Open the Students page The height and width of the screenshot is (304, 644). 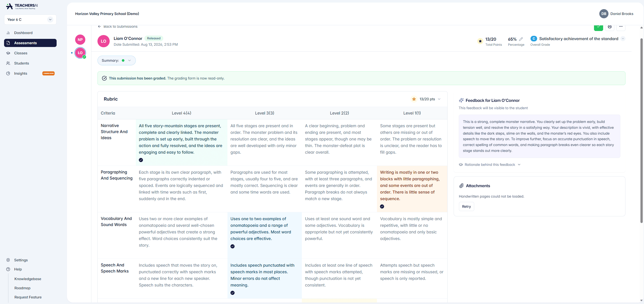tap(30, 63)
